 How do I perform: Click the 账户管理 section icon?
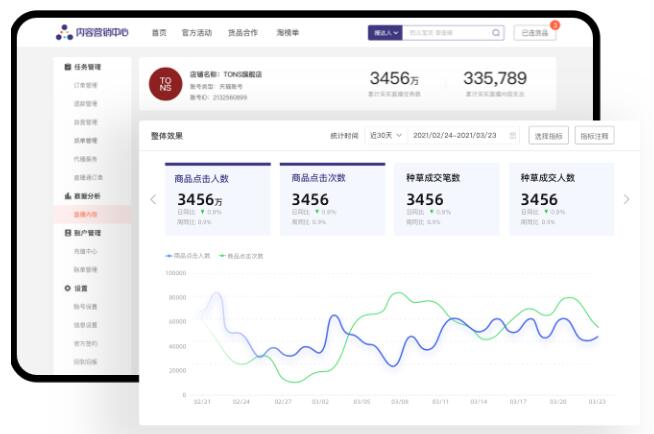click(x=68, y=233)
